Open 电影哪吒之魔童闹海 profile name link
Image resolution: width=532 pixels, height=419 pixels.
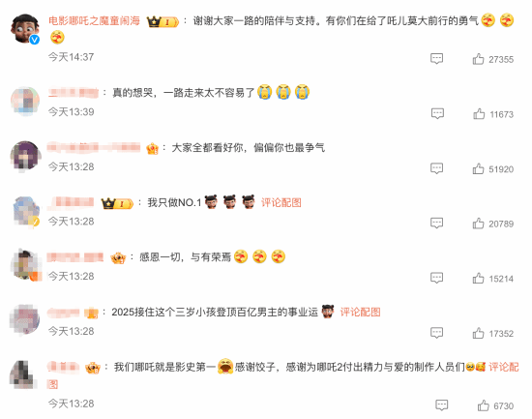pos(94,21)
